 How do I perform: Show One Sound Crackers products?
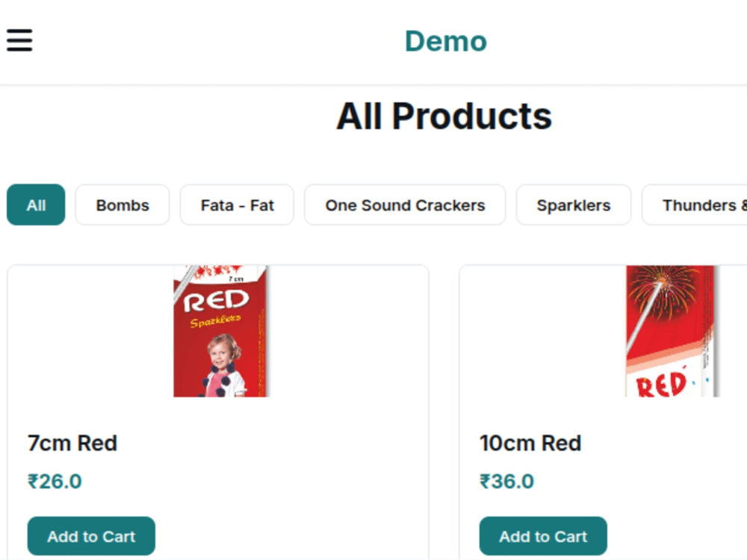[x=405, y=205]
